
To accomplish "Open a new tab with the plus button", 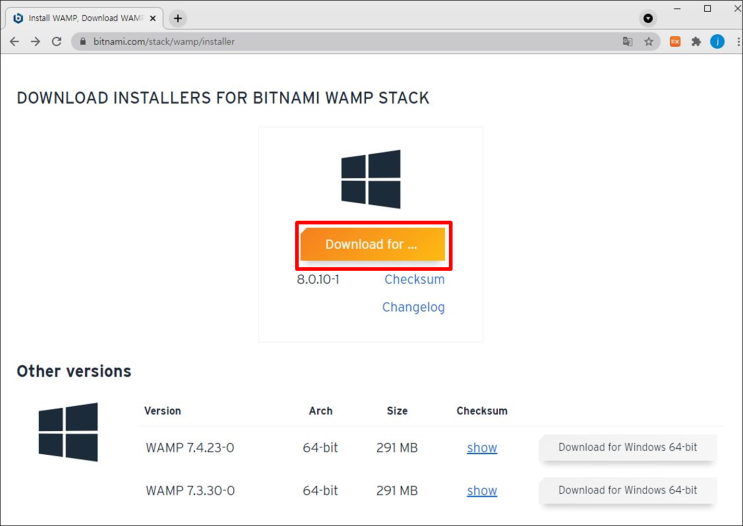I will tap(178, 18).
